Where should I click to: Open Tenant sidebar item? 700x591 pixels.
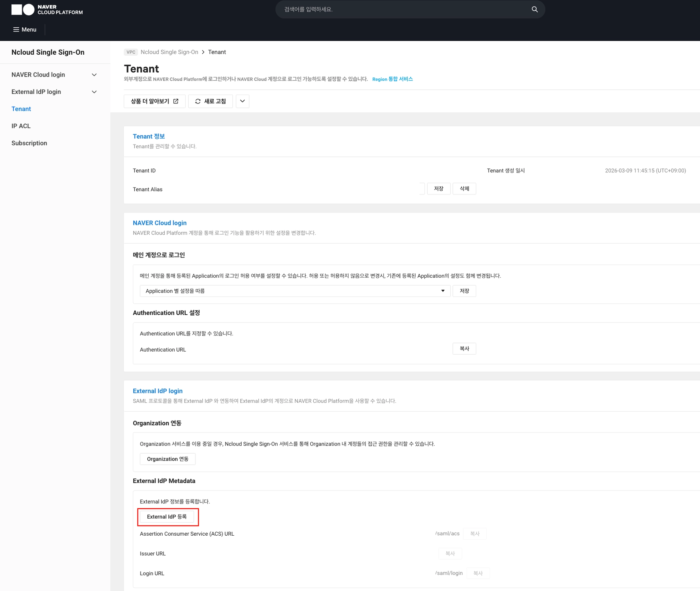coord(21,109)
